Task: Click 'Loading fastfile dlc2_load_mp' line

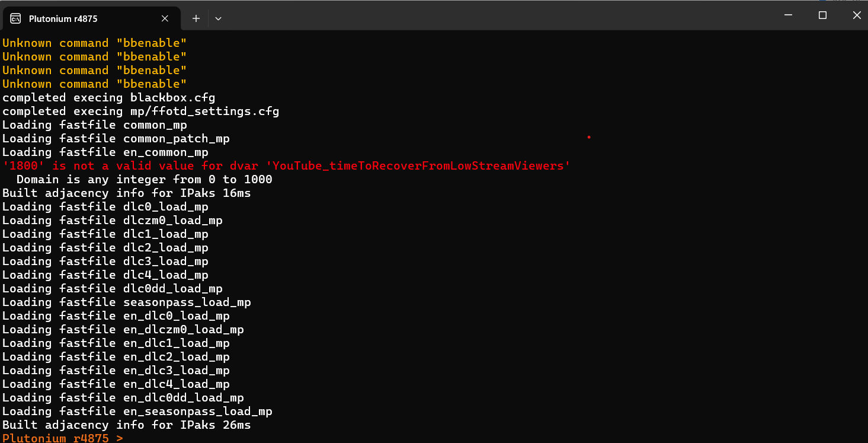Action: (x=105, y=247)
